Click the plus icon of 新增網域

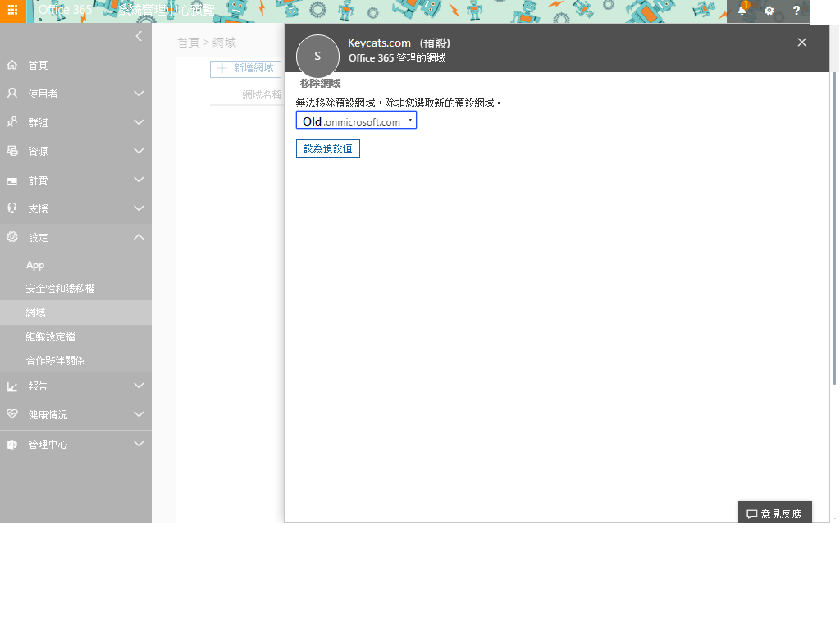pos(222,68)
